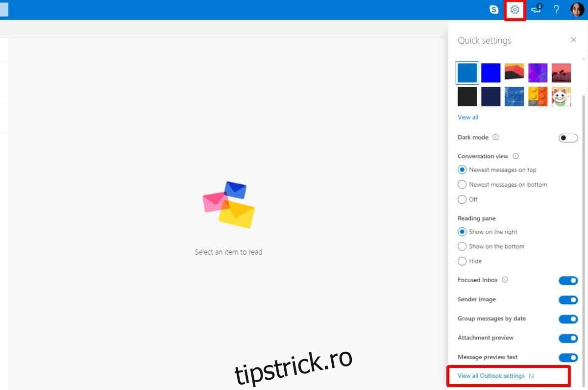Viewport: 588px width, 390px height.
Task: Pick the black theme swatch
Action: (467, 97)
